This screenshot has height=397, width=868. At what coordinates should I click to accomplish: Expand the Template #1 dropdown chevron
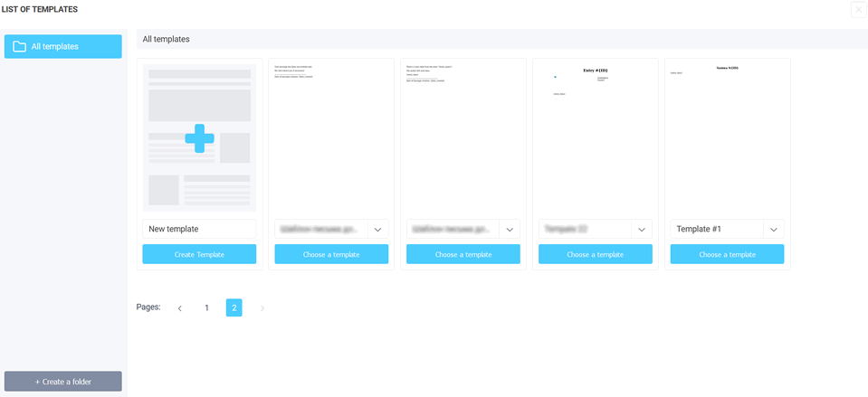pos(773,230)
